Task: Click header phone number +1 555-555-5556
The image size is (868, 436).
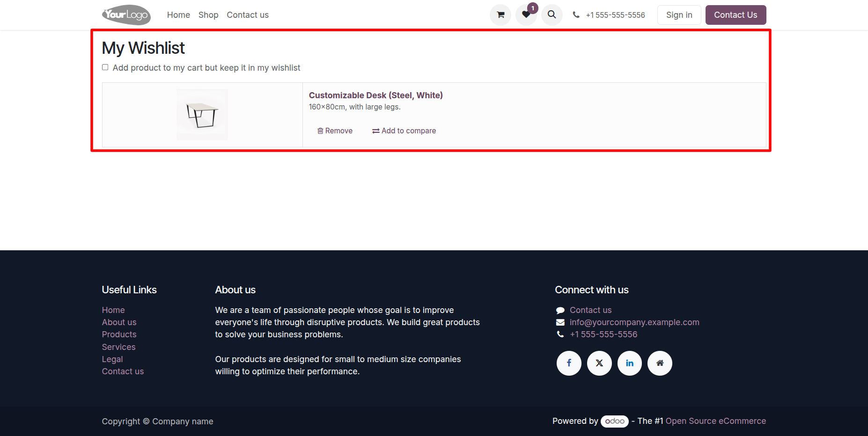Action: click(x=615, y=15)
